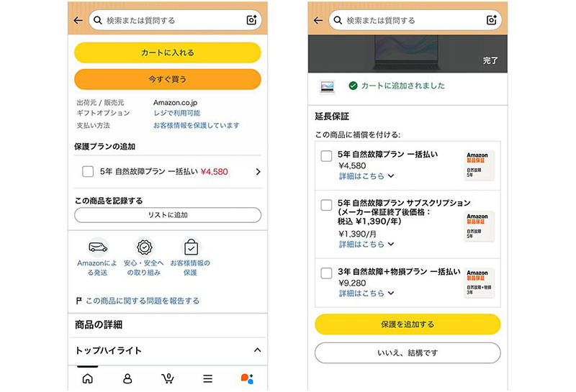Tap the back arrow on the right screen
Viewport: 576px width, 392px height.
(318, 21)
